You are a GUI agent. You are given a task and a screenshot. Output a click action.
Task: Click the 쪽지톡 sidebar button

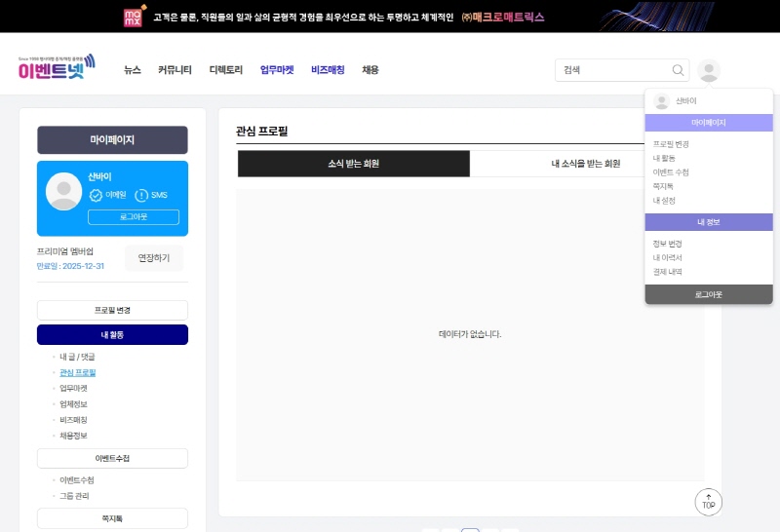click(112, 518)
